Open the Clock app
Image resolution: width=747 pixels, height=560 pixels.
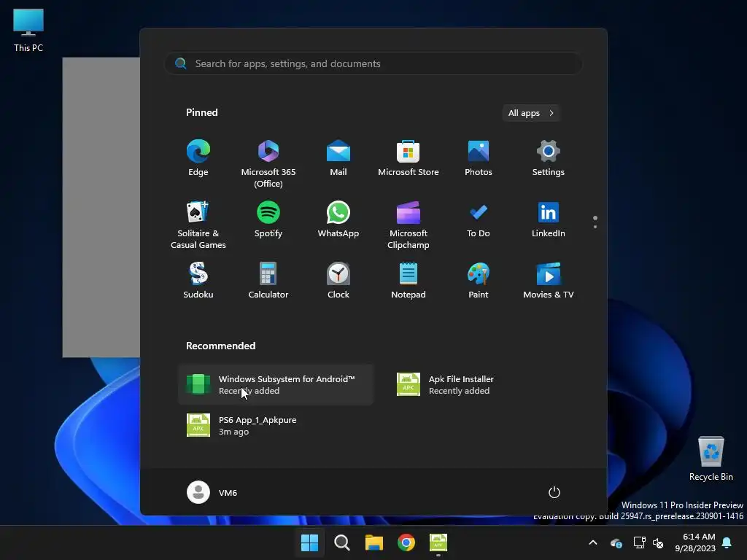338,281
